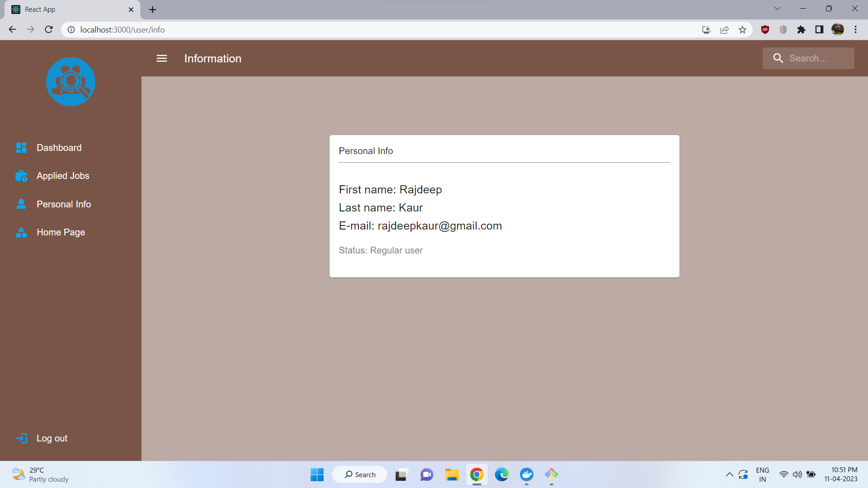Show hidden system tray icons

pos(729,474)
